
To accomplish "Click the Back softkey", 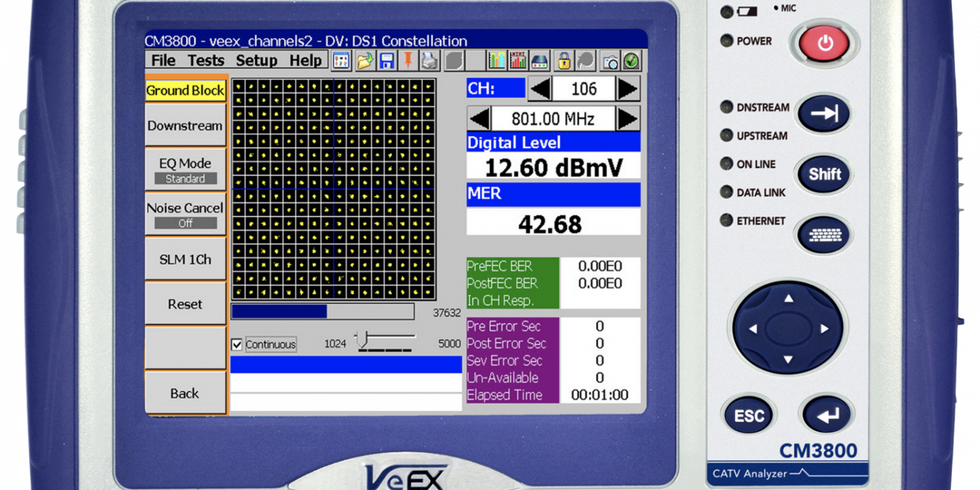I will point(186,393).
